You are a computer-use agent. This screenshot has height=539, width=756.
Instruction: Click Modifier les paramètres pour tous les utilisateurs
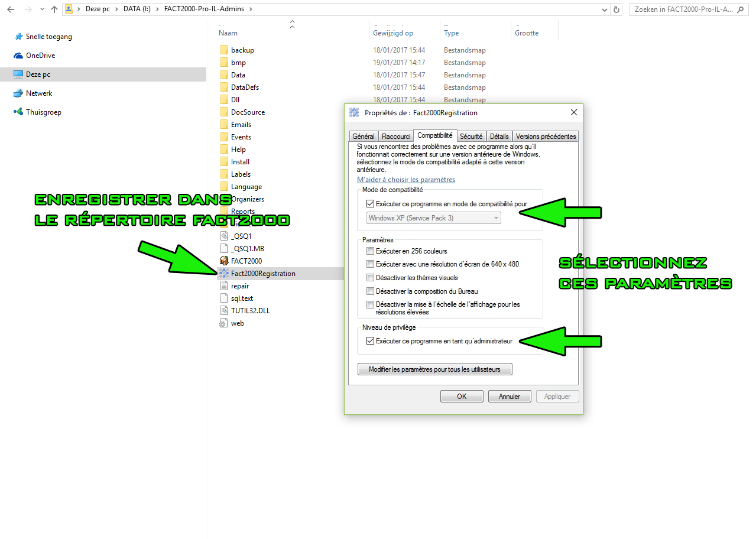tap(434, 369)
